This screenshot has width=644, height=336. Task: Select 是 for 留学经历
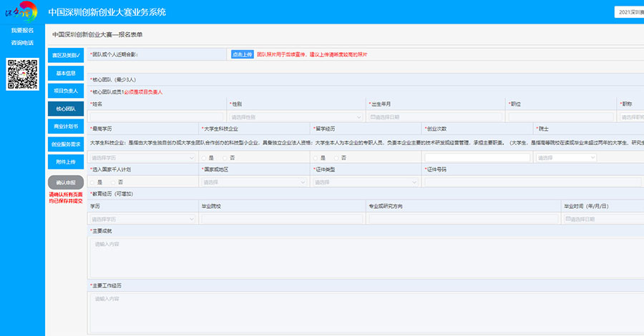316,158
